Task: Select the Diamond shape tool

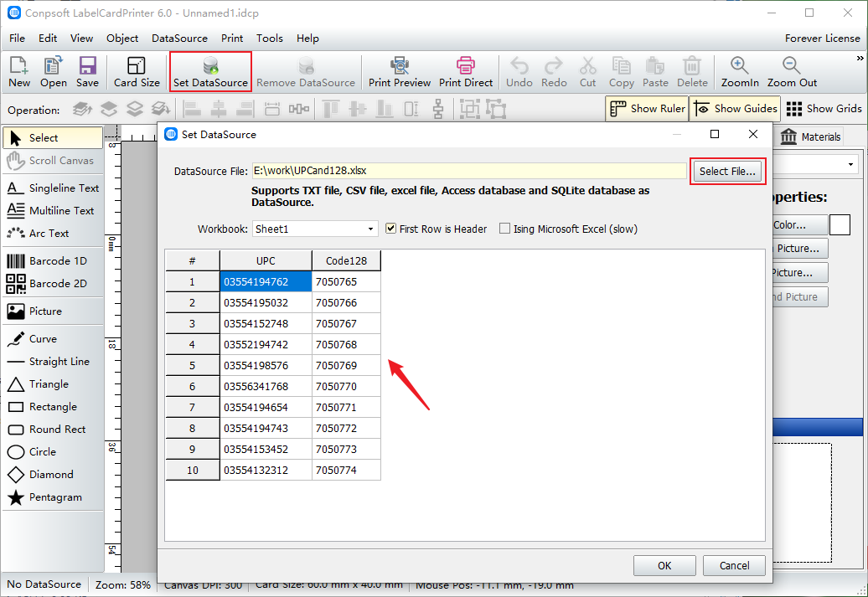Action: click(53, 475)
